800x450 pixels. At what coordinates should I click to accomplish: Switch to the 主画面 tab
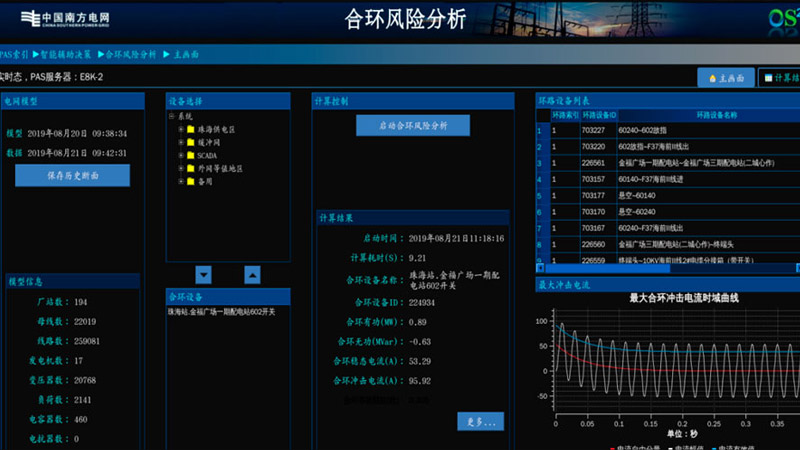coord(726,77)
